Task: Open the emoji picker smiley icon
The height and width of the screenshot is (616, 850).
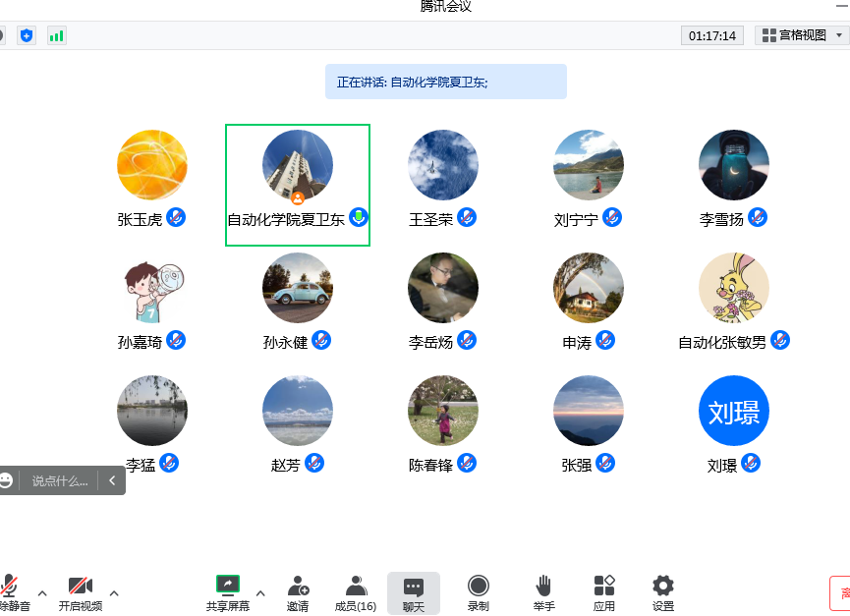Action: 7,480
